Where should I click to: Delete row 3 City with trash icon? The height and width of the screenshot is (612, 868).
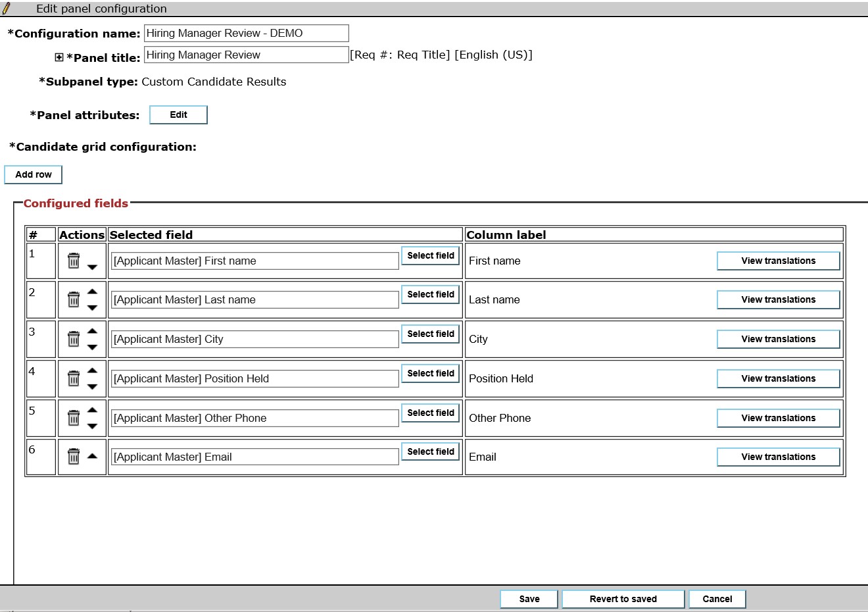pyautogui.click(x=74, y=339)
